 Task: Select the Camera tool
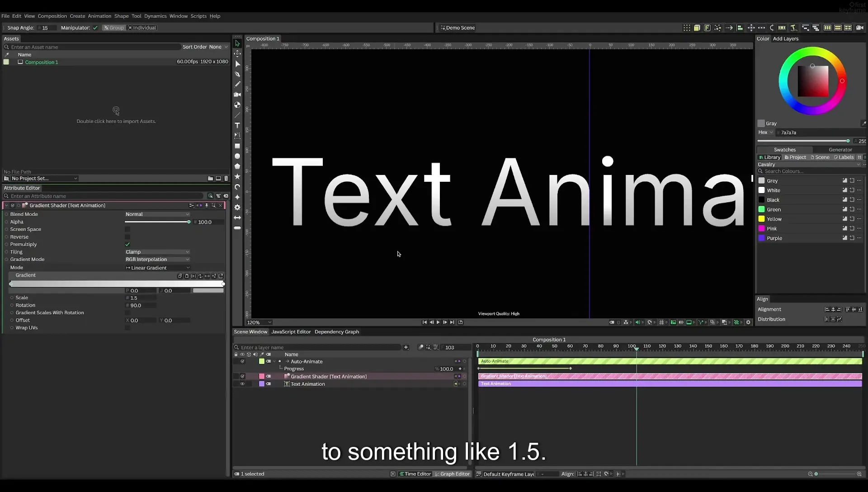click(x=237, y=95)
